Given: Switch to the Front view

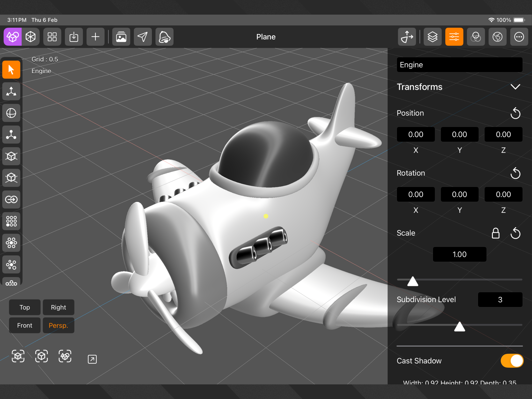Looking at the screenshot, I should (x=25, y=325).
